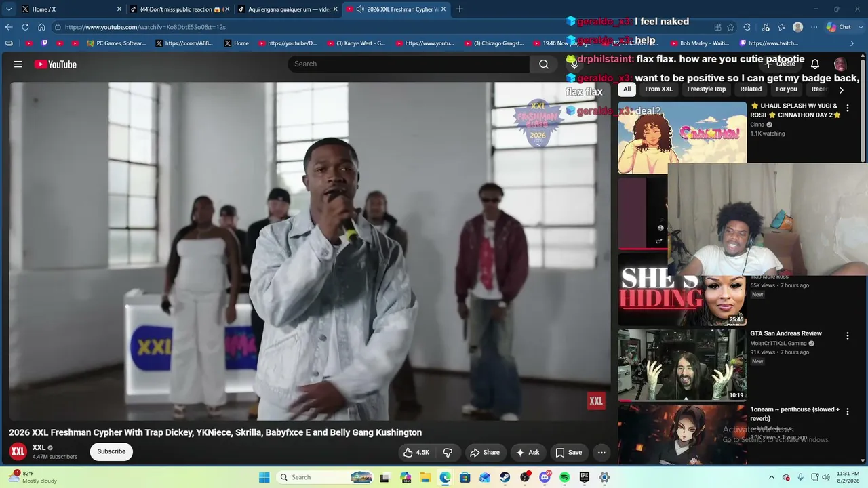The width and height of the screenshot is (868, 488).
Task: Select the For you filter chip
Action: tap(787, 89)
